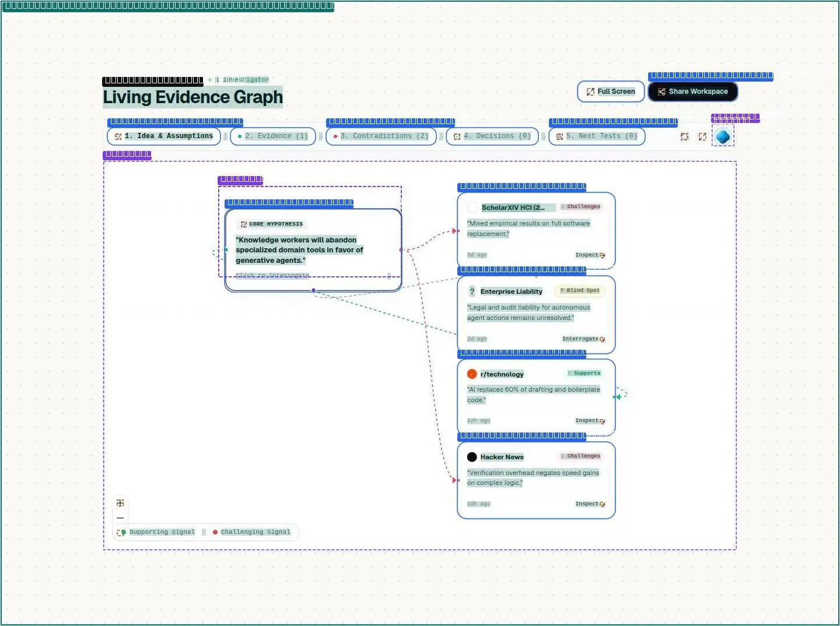This screenshot has height=626, width=840.
Task: Go to the 5. Next Tests (0) tab
Action: tap(597, 136)
